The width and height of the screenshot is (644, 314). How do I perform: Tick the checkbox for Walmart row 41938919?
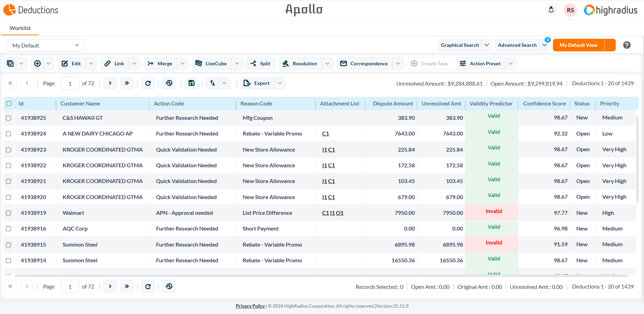point(9,213)
